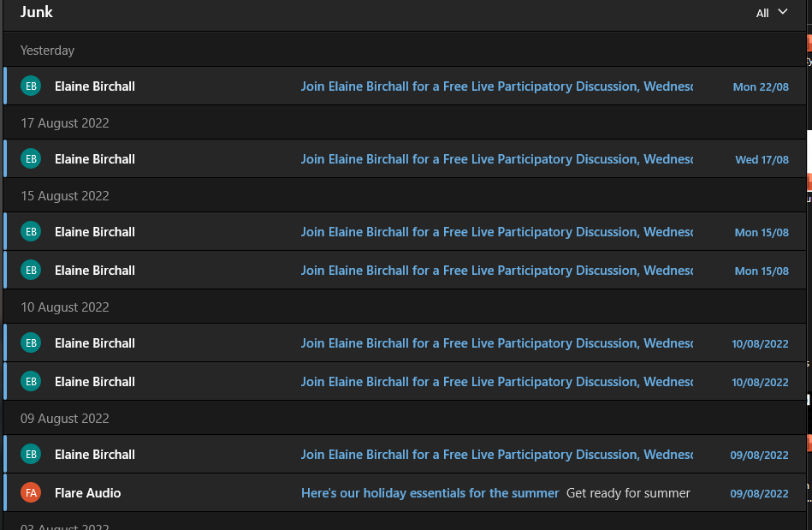Open the All filter dropdown
This screenshot has width=812, height=530.
tap(771, 13)
